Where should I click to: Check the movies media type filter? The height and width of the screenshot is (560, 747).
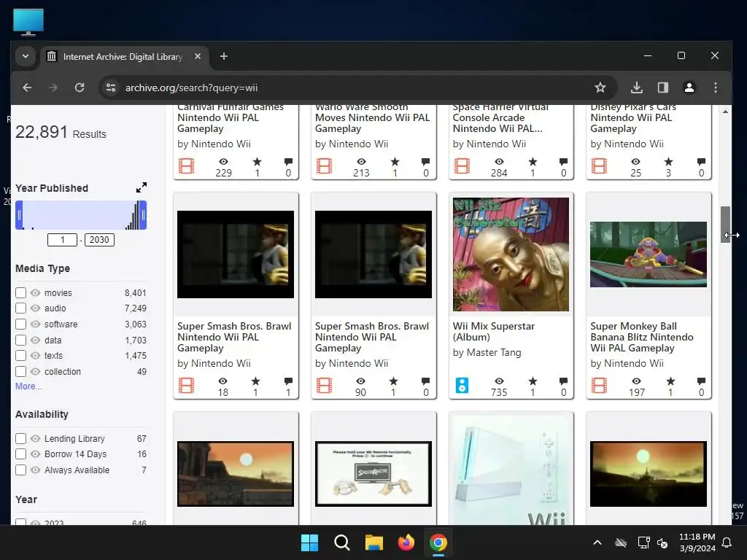(20, 292)
